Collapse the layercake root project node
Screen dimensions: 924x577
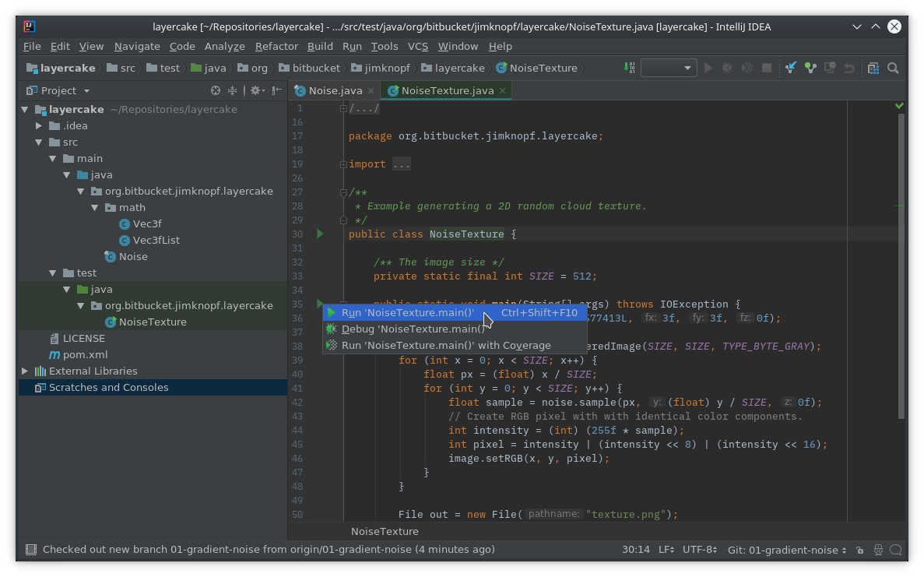click(x=25, y=110)
